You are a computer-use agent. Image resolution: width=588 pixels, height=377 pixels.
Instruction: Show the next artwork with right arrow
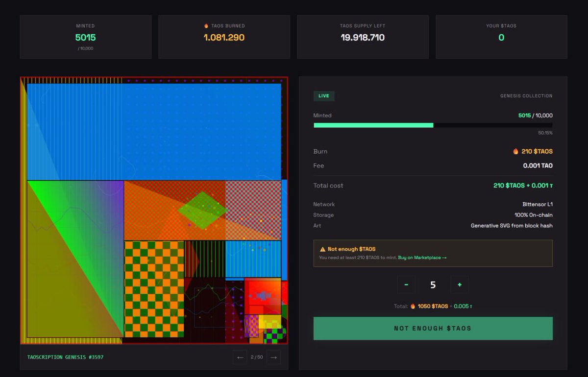click(273, 357)
